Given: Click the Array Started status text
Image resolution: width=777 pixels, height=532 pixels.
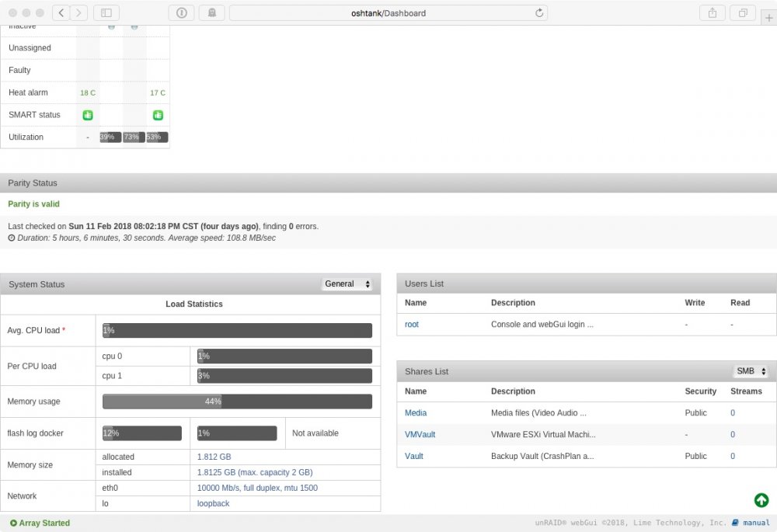Looking at the screenshot, I should point(44,523).
